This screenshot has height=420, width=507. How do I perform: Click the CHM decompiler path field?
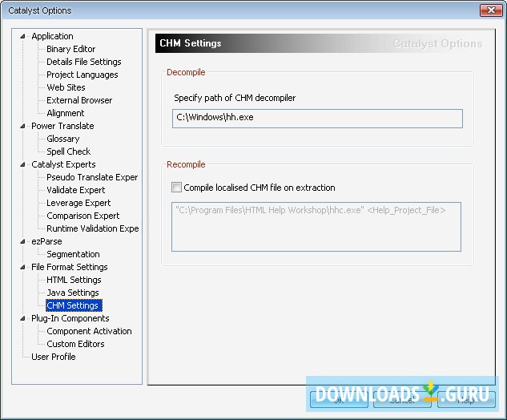pos(317,119)
